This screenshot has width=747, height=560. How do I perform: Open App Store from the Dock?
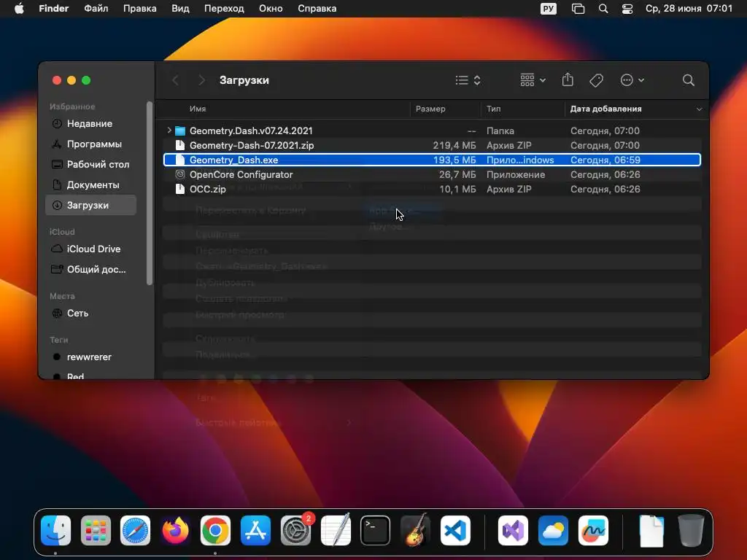coord(255,531)
